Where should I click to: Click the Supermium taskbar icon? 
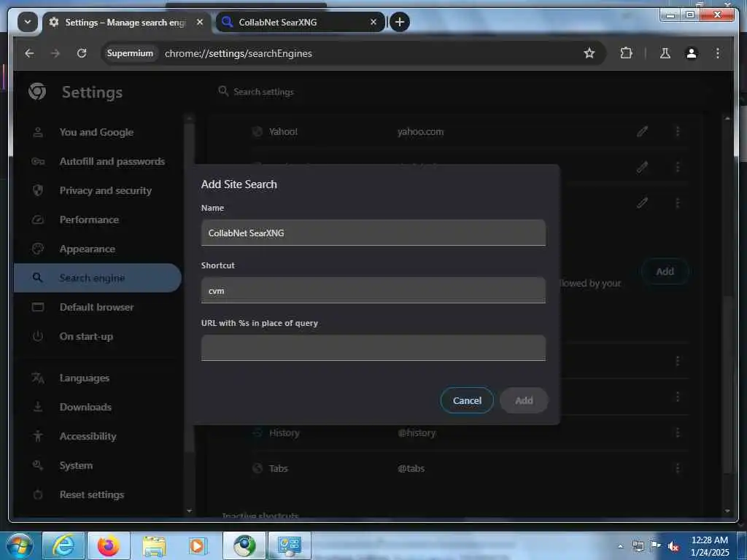[244, 545]
